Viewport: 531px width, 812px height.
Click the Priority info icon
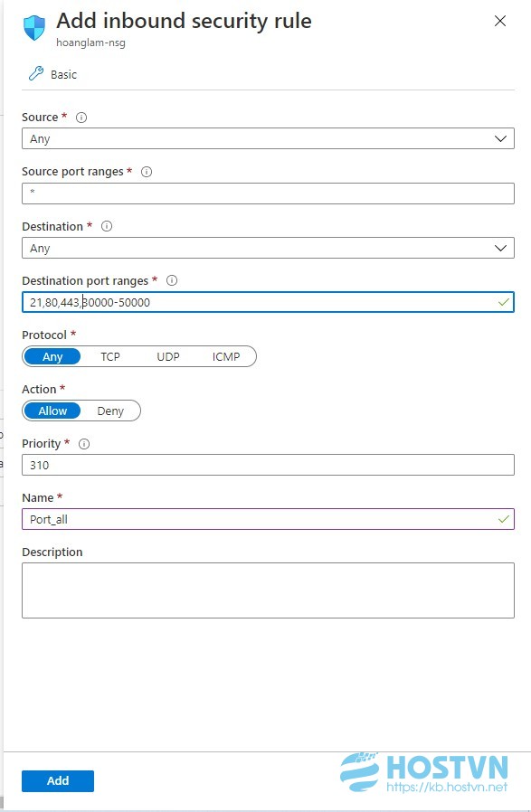(x=84, y=444)
